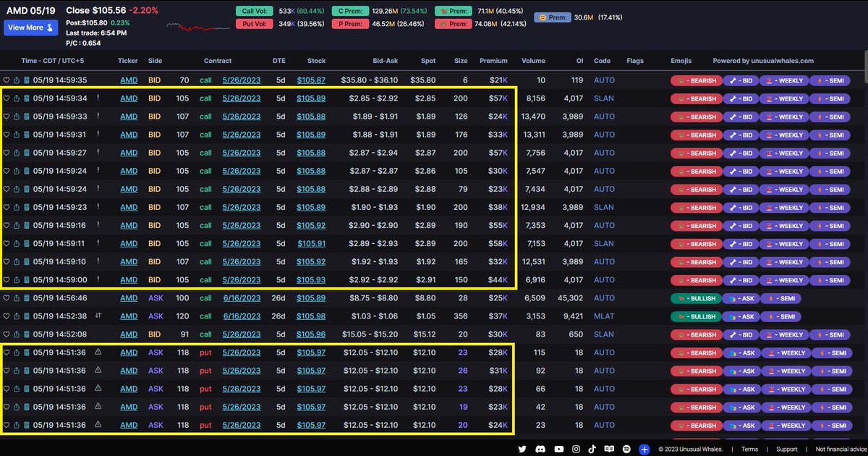Click BULLISH tag on the 14:56:46 row
868x456 pixels.
point(696,298)
